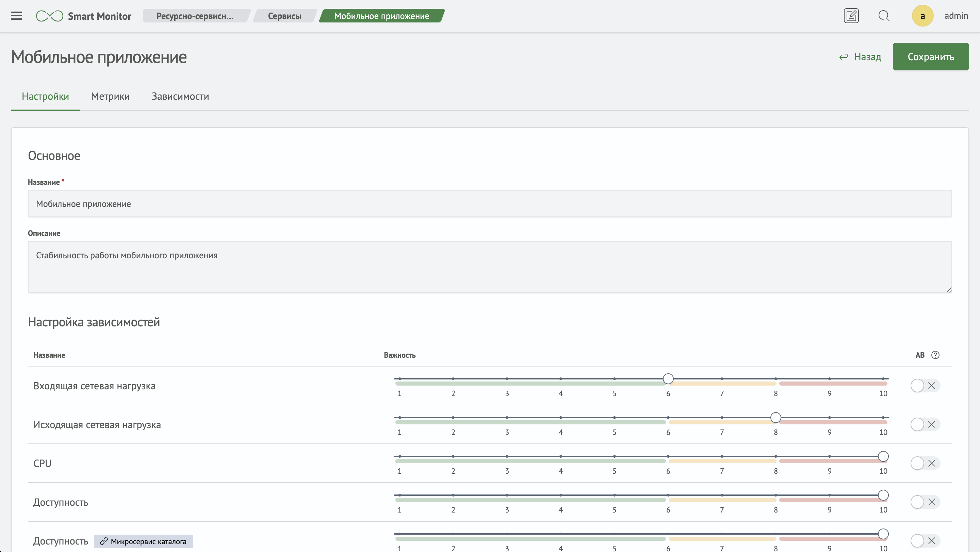Click the Важность column header
980x552 pixels.
[x=399, y=355]
